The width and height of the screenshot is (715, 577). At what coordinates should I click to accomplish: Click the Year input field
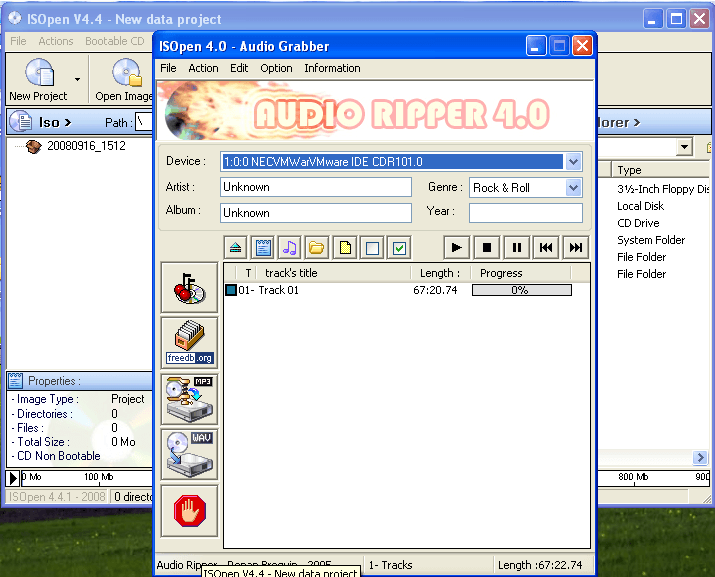(525, 213)
